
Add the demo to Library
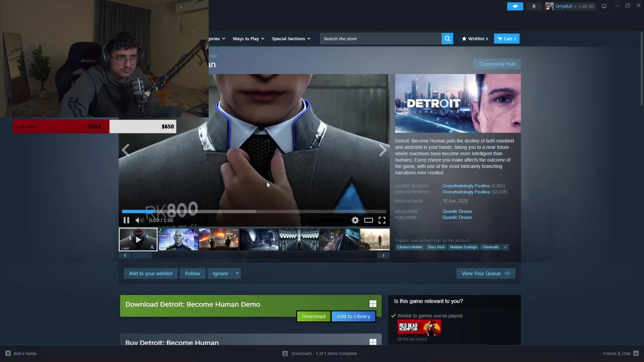[x=353, y=316]
